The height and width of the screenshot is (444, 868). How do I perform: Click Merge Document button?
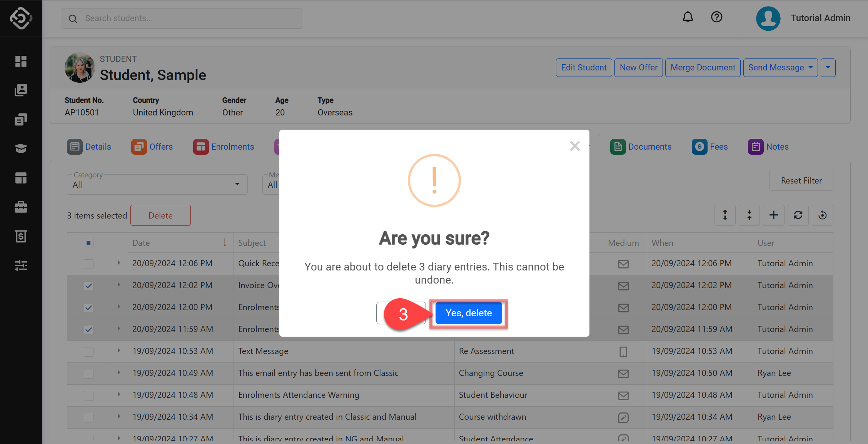[x=703, y=68]
